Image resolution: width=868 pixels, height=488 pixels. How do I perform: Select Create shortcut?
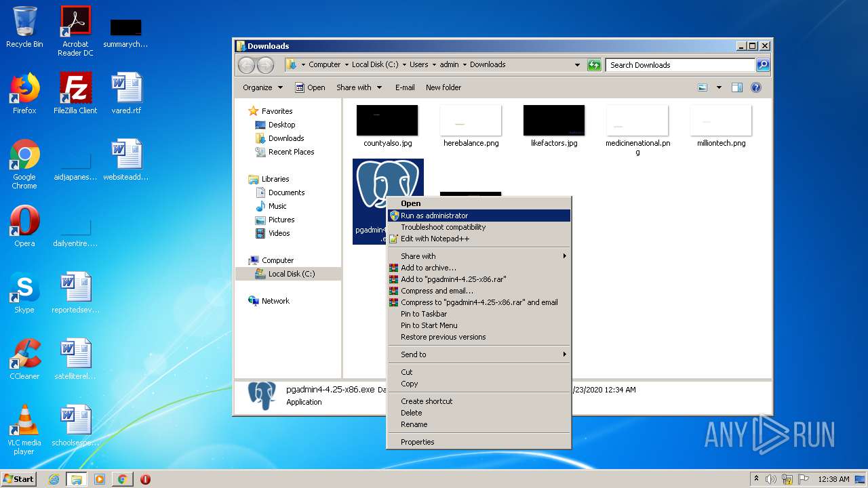(479, 401)
